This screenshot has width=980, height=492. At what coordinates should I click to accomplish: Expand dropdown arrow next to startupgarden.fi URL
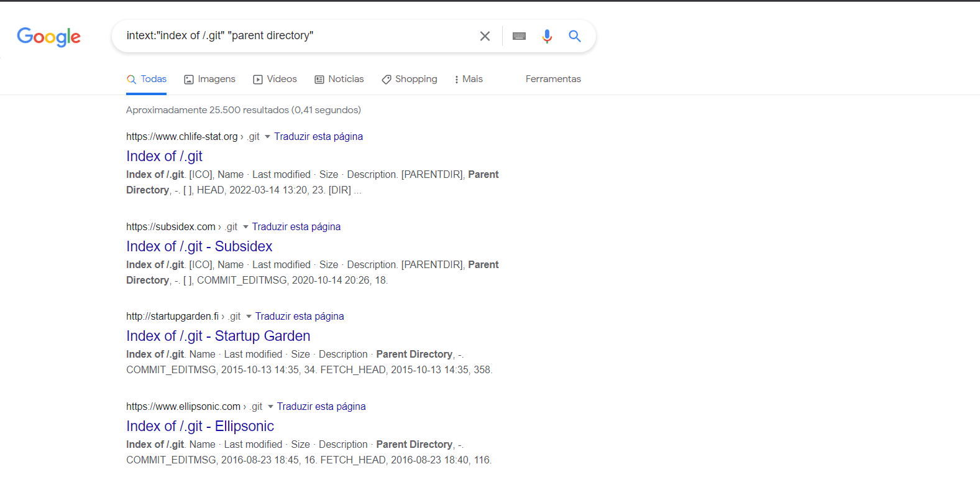tap(249, 317)
